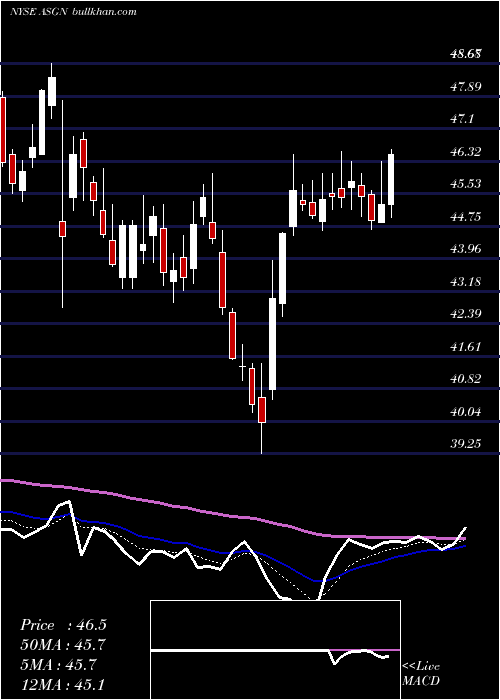Click the 'NYSE ASGN bullkhan.com' chart title

coord(73,12)
